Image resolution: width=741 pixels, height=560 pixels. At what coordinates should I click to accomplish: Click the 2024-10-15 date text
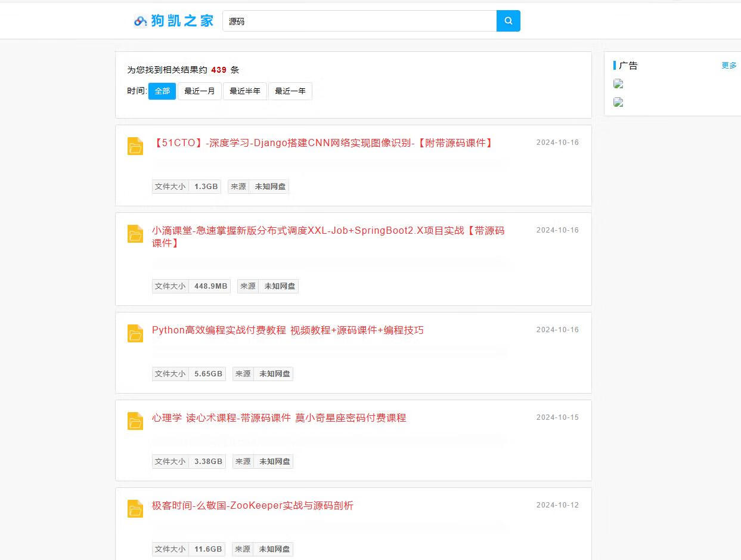pos(557,417)
